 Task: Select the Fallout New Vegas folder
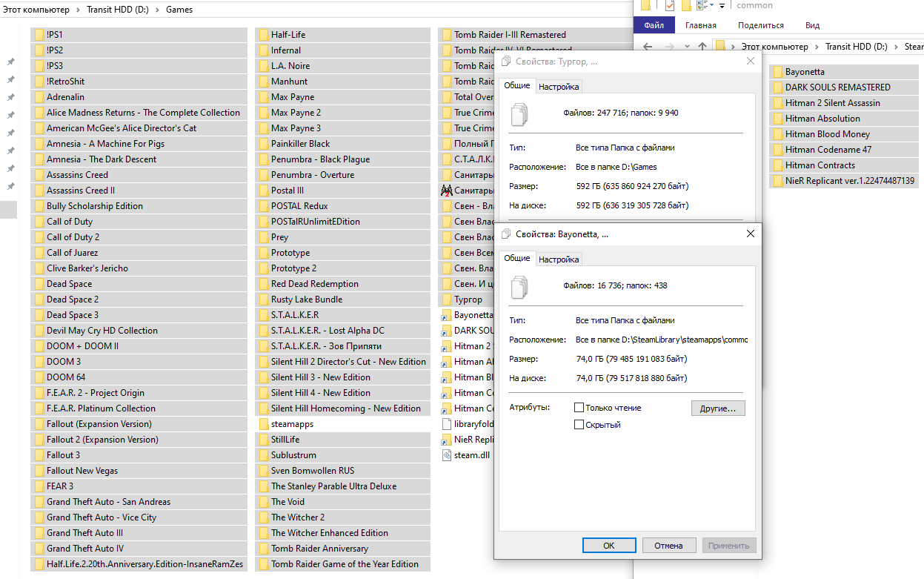[x=139, y=471]
